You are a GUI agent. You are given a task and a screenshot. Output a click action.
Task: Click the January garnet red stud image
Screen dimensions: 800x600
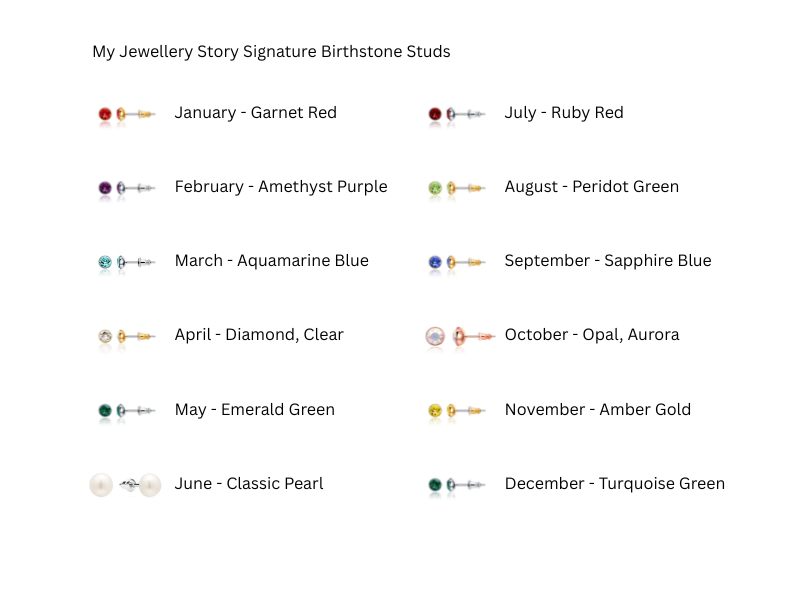pos(126,114)
